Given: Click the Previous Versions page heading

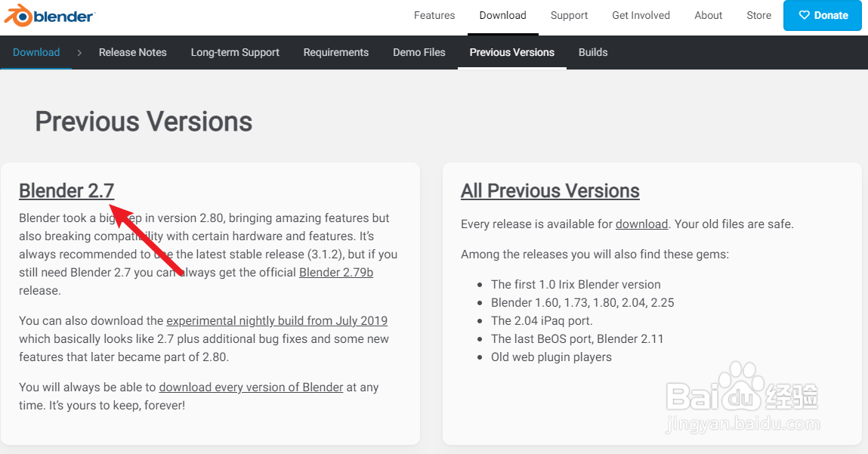Looking at the screenshot, I should tap(144, 122).
